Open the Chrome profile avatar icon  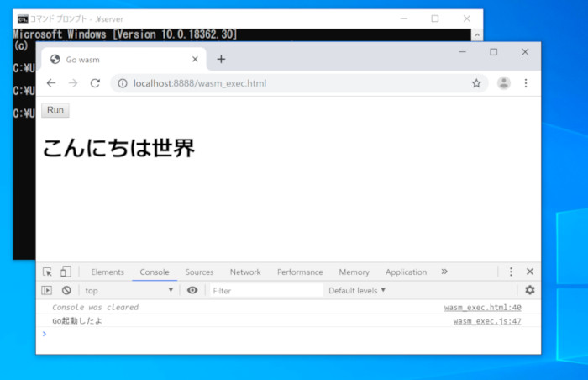pos(504,83)
